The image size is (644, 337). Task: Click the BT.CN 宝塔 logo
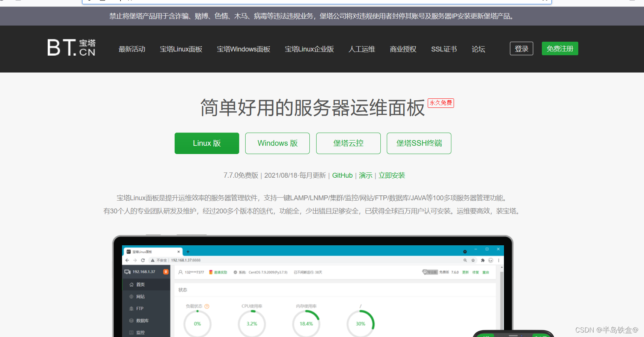tap(71, 48)
